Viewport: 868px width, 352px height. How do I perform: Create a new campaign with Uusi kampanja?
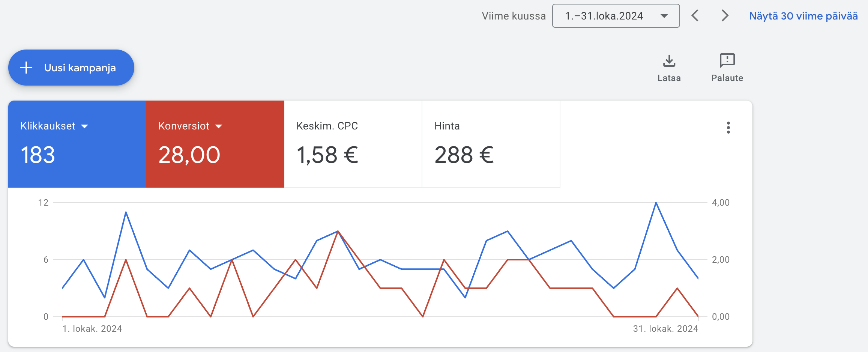pyautogui.click(x=71, y=68)
